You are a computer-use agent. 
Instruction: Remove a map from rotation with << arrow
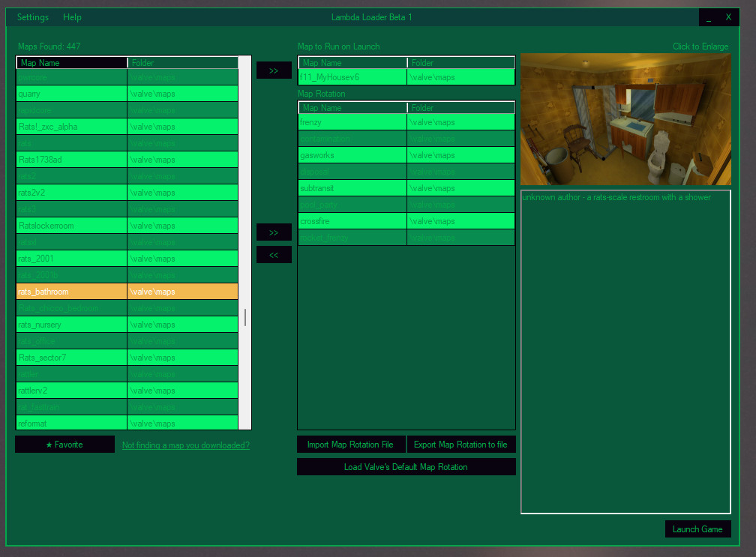(274, 254)
